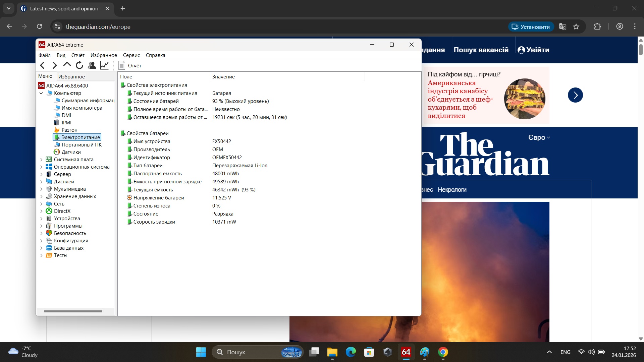
Task: Click inside the browser address bar
Action: (x=134, y=26)
